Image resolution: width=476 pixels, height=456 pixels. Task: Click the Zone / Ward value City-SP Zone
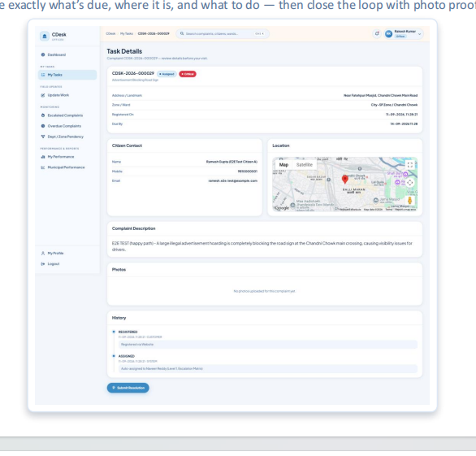point(394,105)
